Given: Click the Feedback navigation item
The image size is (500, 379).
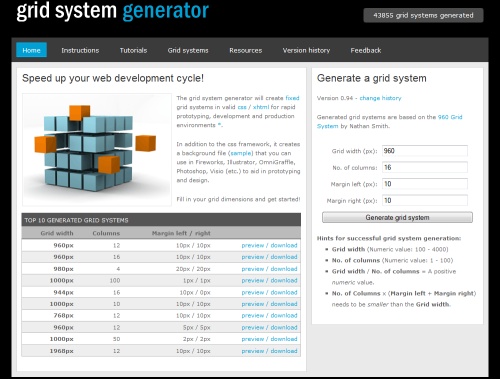Looking at the screenshot, I should [x=366, y=50].
